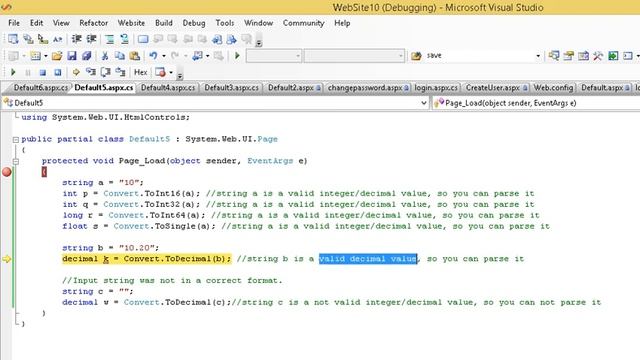The image size is (640, 360).
Task: Click the Open File folder icon
Action: point(57,56)
